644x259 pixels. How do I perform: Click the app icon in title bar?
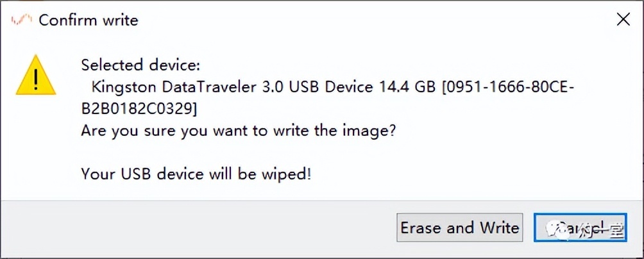(21, 20)
